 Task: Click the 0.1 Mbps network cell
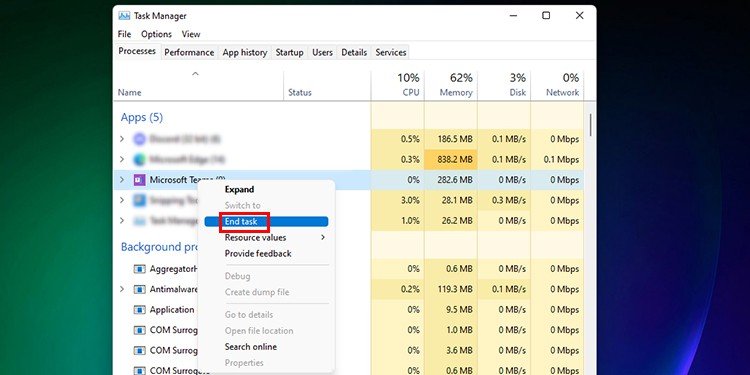pyautogui.click(x=557, y=159)
